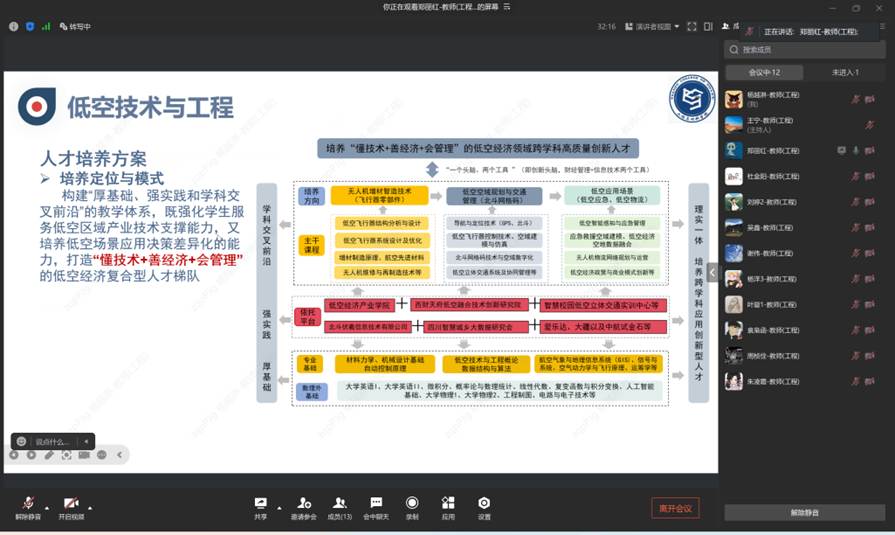Open the speaker view (演讲者视图) dropdown

point(654,27)
